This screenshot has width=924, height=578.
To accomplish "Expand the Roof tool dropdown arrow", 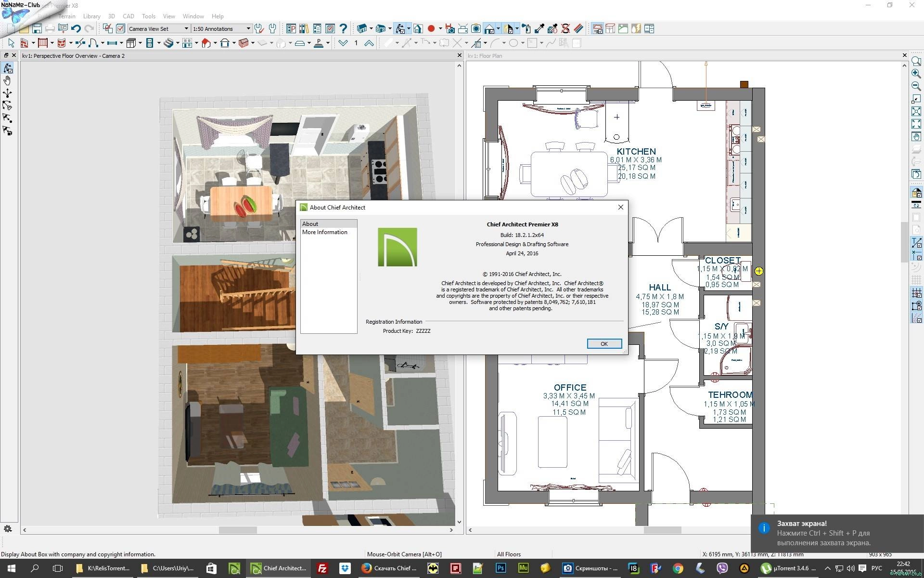I will pyautogui.click(x=215, y=43).
